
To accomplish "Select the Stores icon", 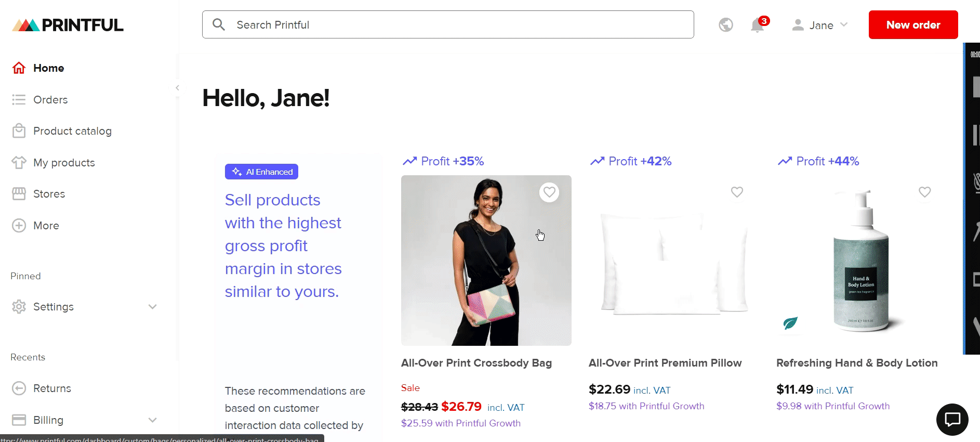I will [19, 193].
